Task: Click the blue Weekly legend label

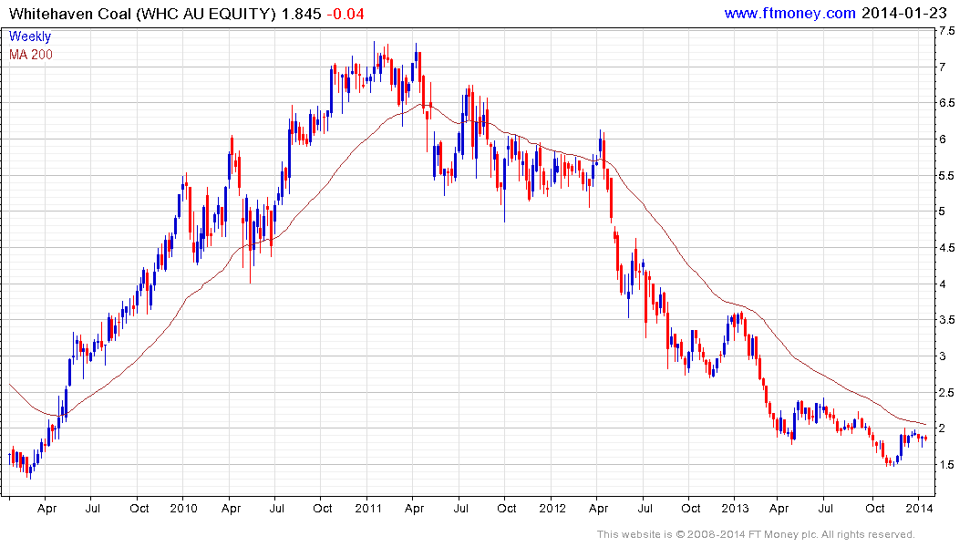Action: point(30,36)
